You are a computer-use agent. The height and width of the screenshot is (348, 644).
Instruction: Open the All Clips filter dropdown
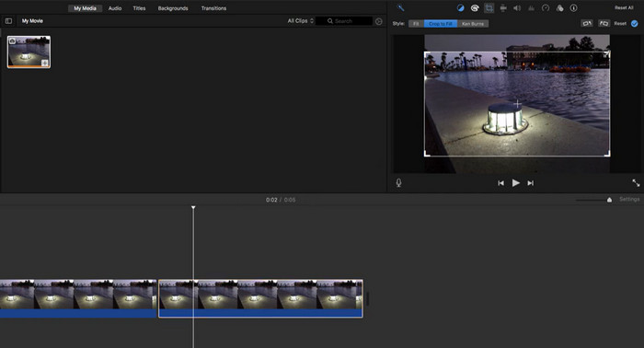pyautogui.click(x=300, y=21)
